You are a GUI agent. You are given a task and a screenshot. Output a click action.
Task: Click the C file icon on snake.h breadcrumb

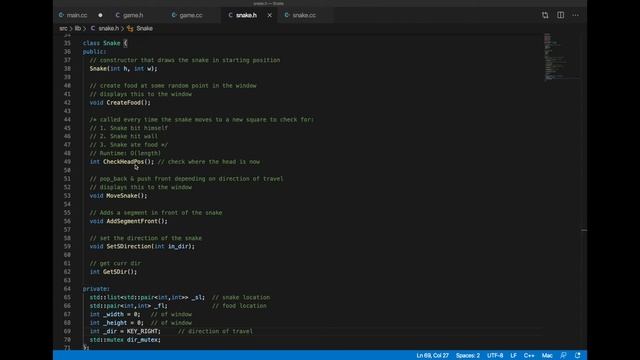93,28
